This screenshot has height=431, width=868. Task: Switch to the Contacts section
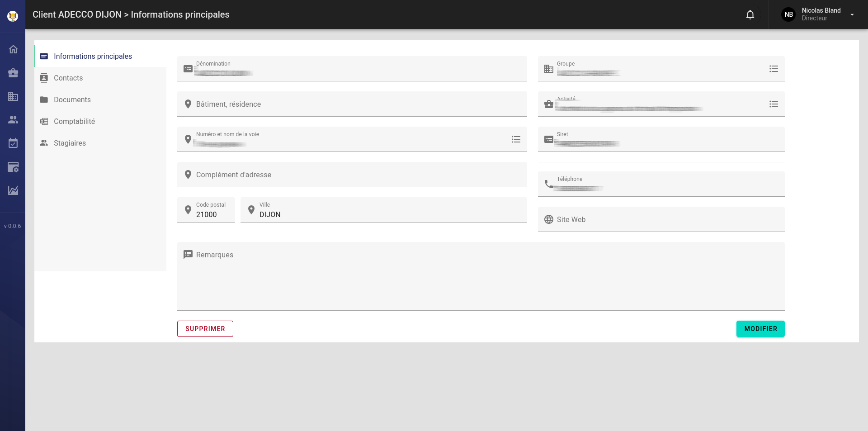[68, 78]
